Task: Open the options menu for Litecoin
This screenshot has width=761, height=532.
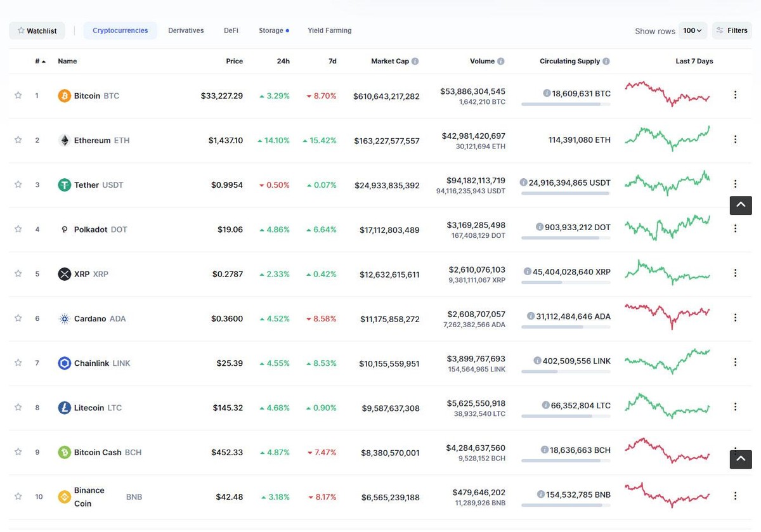Action: 735,407
